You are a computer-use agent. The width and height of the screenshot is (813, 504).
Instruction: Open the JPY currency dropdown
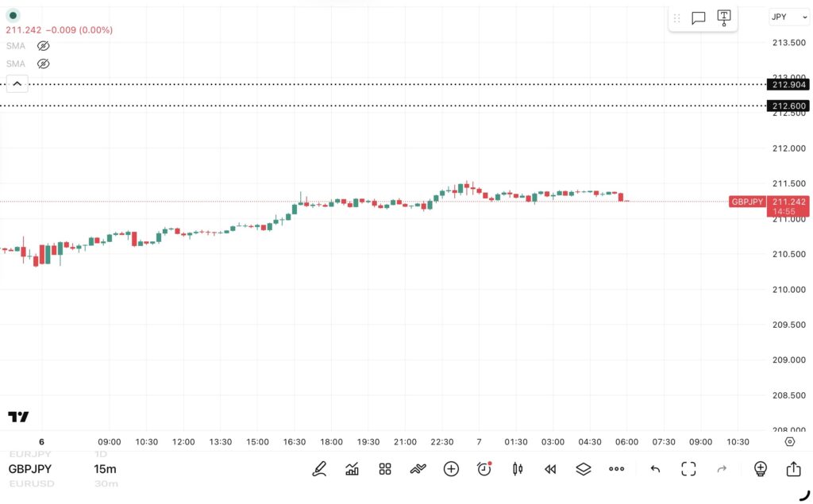[x=789, y=17]
